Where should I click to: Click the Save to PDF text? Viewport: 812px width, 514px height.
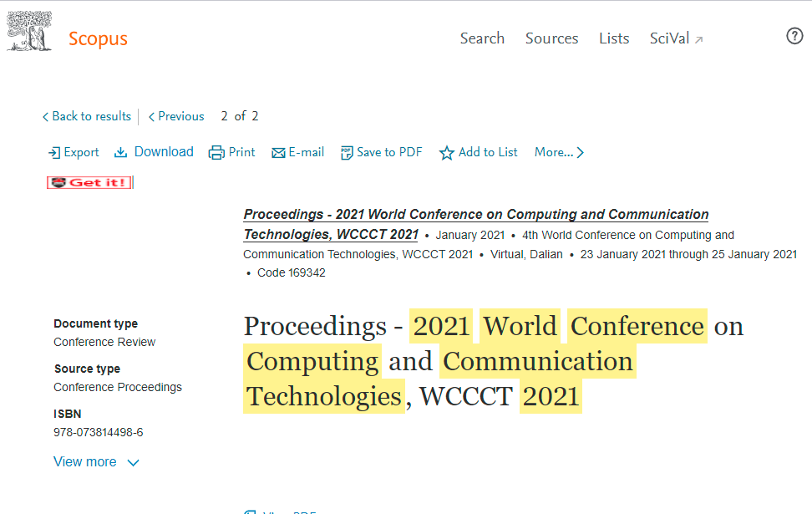(x=389, y=152)
